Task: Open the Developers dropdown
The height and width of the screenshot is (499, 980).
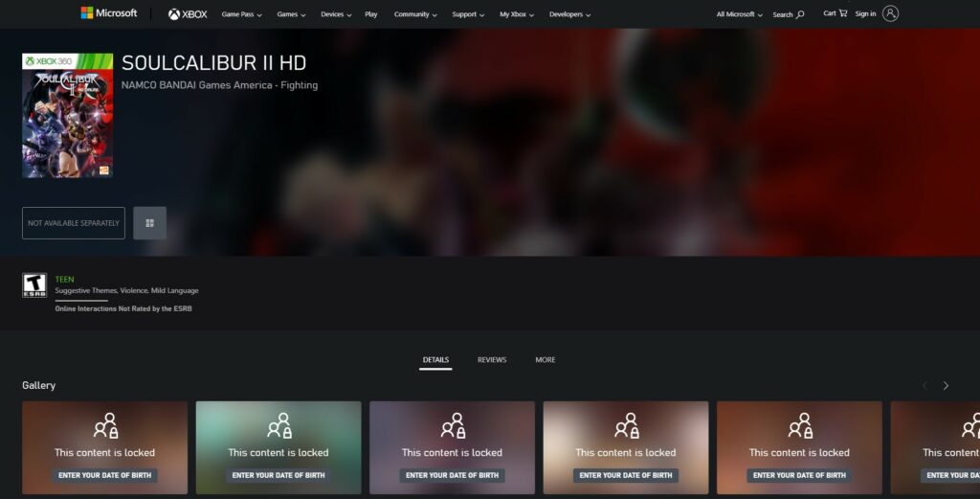Action: 569,14
